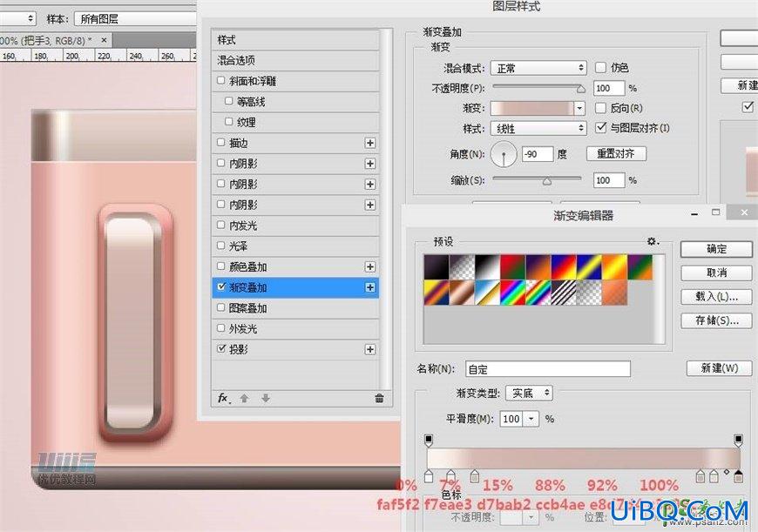Select the 7% color stop under gradient bar

point(451,475)
